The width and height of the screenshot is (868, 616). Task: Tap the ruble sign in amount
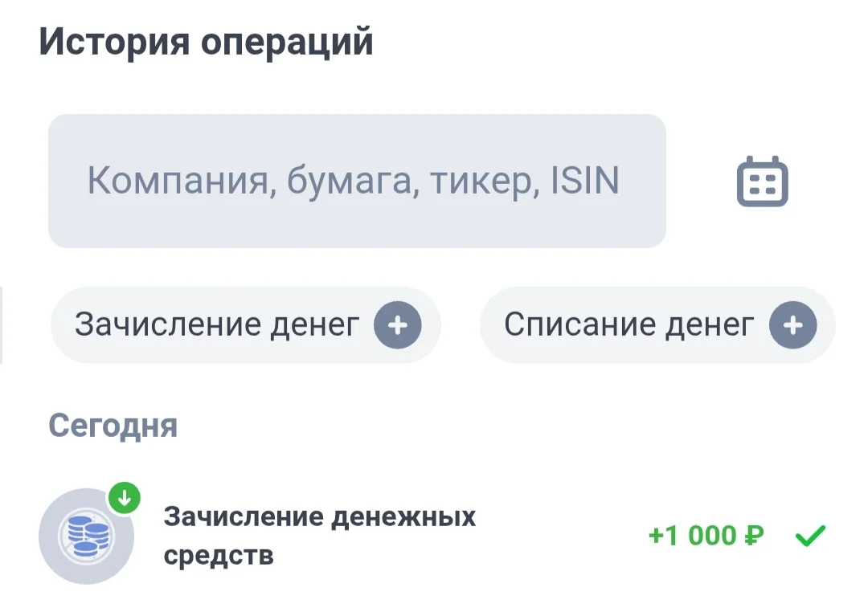753,536
